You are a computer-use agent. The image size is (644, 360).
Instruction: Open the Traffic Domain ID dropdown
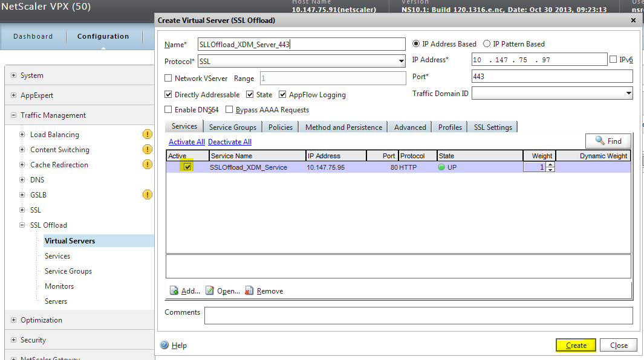628,94
